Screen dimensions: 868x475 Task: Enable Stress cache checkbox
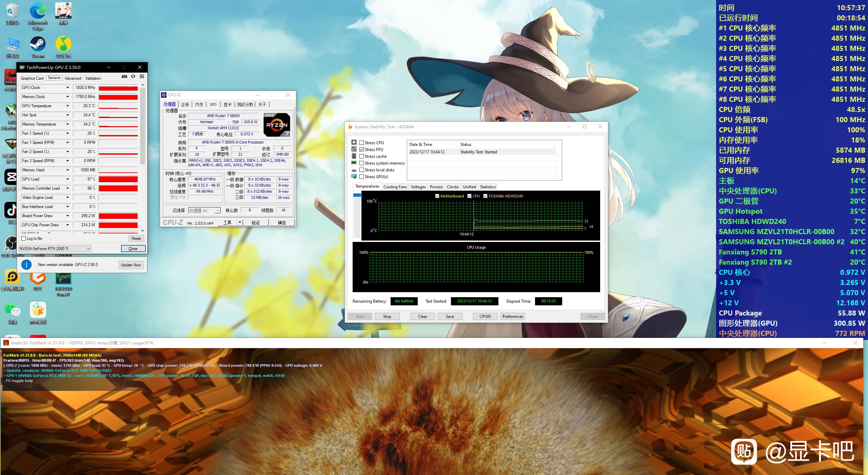(x=362, y=156)
